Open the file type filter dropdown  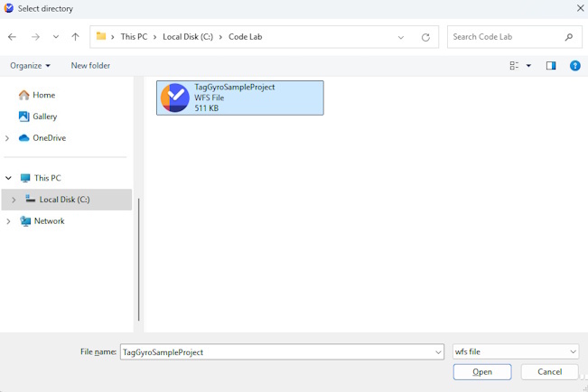coord(515,352)
